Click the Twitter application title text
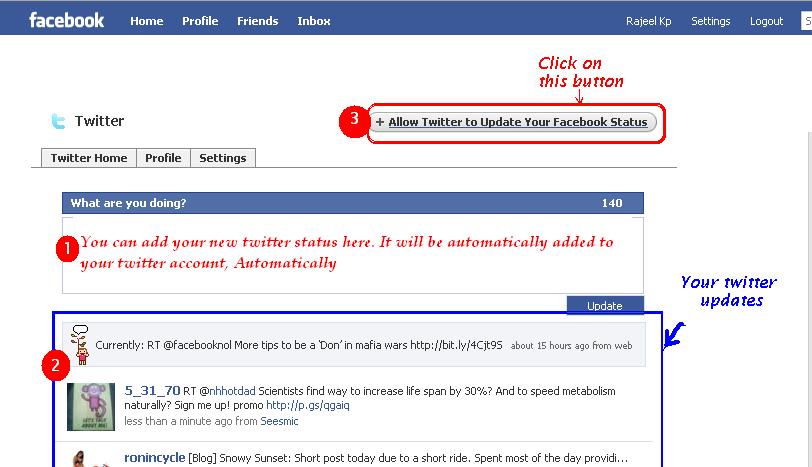Screen dimensions: 812x467 99,121
